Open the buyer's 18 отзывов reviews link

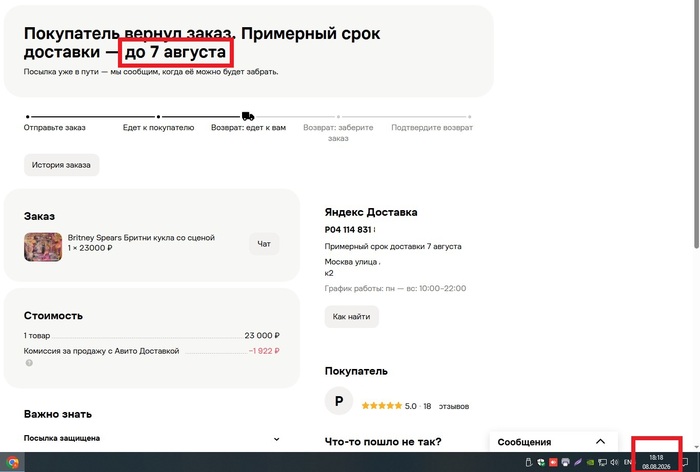coord(446,406)
